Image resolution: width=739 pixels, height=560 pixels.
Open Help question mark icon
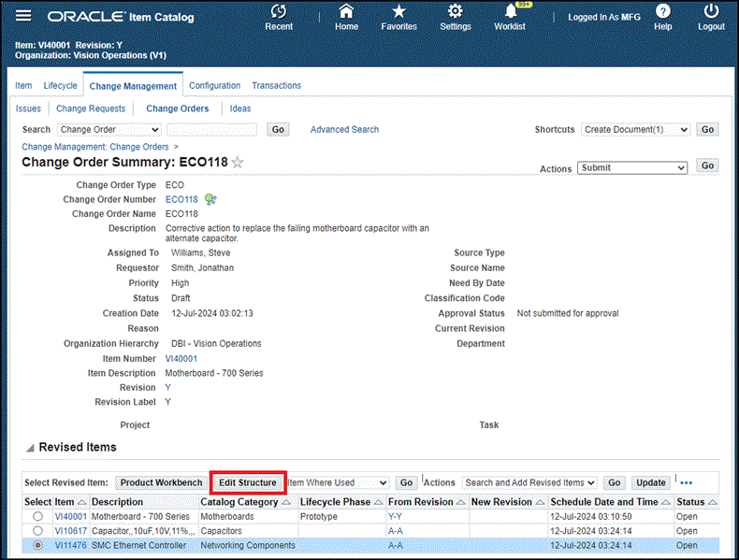662,11
